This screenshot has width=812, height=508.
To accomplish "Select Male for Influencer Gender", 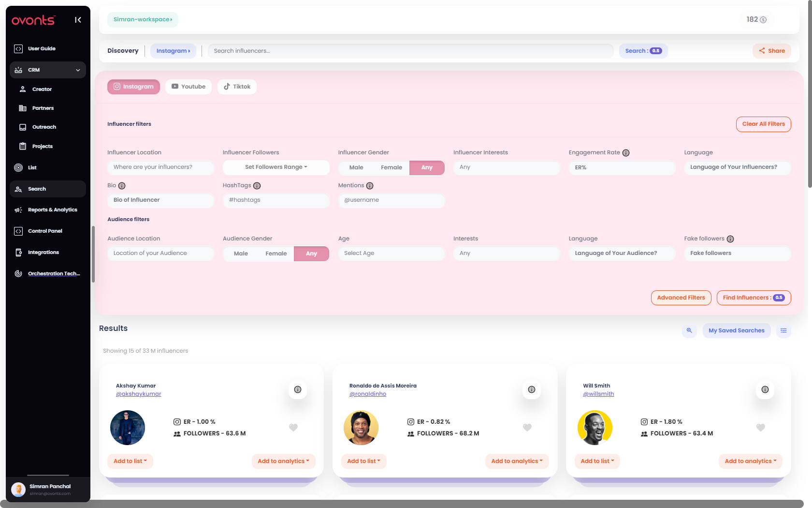I will tap(356, 167).
